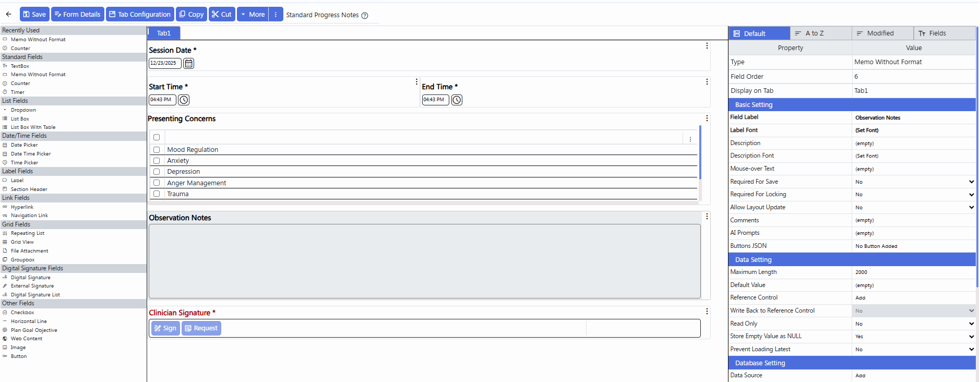The image size is (980, 382).
Task: Select the A to Z properties tab
Action: click(821, 33)
